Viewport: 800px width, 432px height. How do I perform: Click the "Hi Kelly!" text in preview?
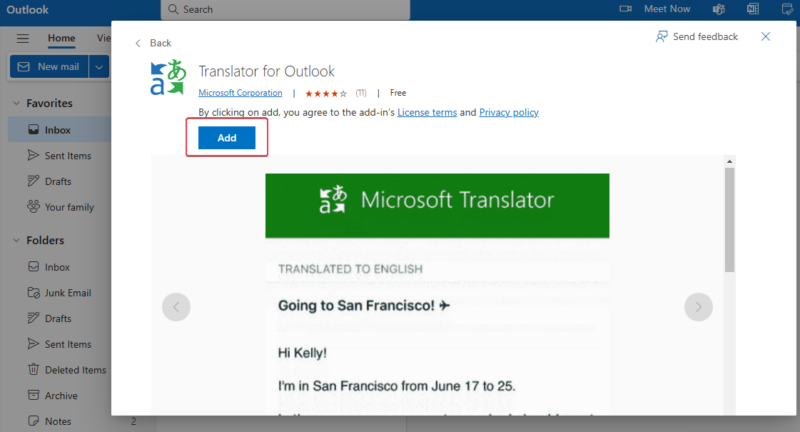(x=302, y=353)
